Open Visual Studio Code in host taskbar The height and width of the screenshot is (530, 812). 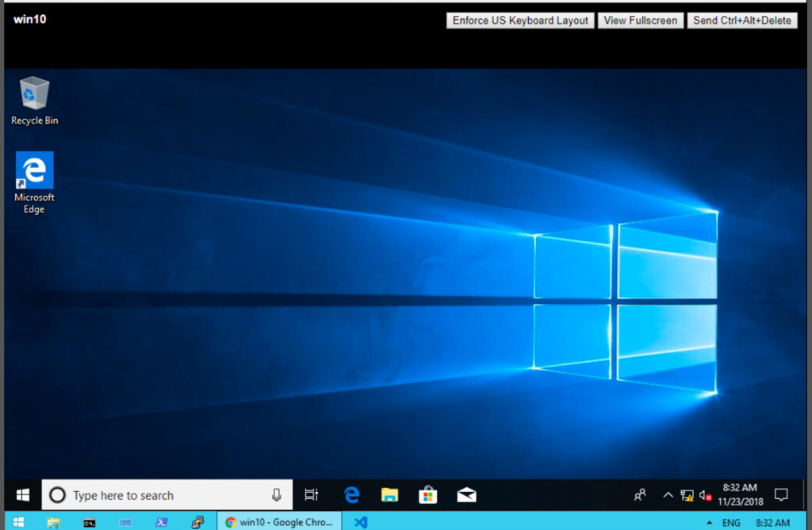coord(361,522)
